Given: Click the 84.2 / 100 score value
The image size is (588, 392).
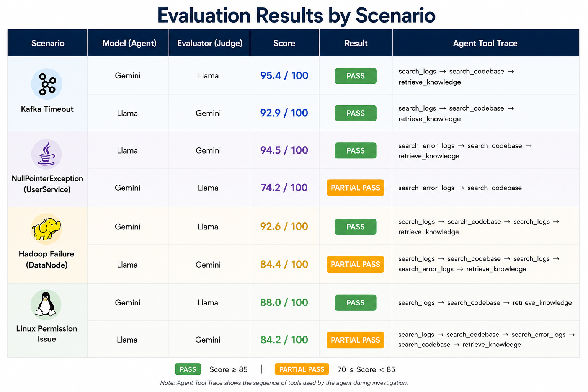Looking at the screenshot, I should coord(284,340).
